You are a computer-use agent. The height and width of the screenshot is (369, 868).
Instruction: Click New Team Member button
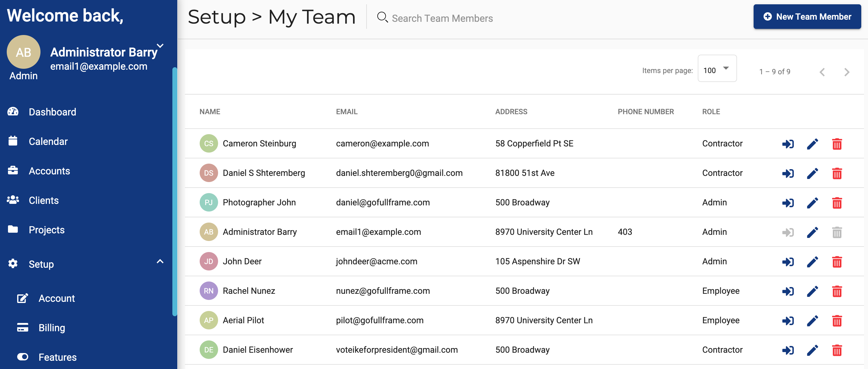coord(807,17)
